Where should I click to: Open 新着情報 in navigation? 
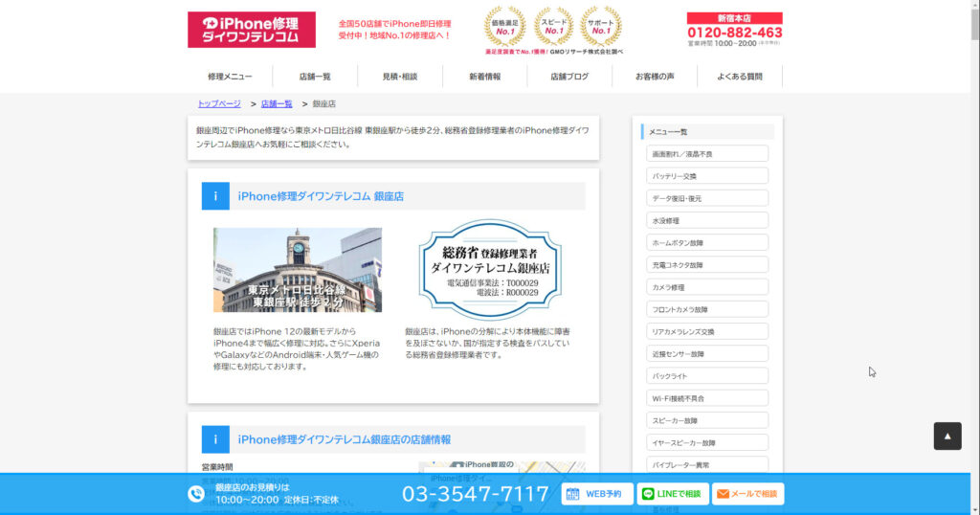tap(485, 77)
